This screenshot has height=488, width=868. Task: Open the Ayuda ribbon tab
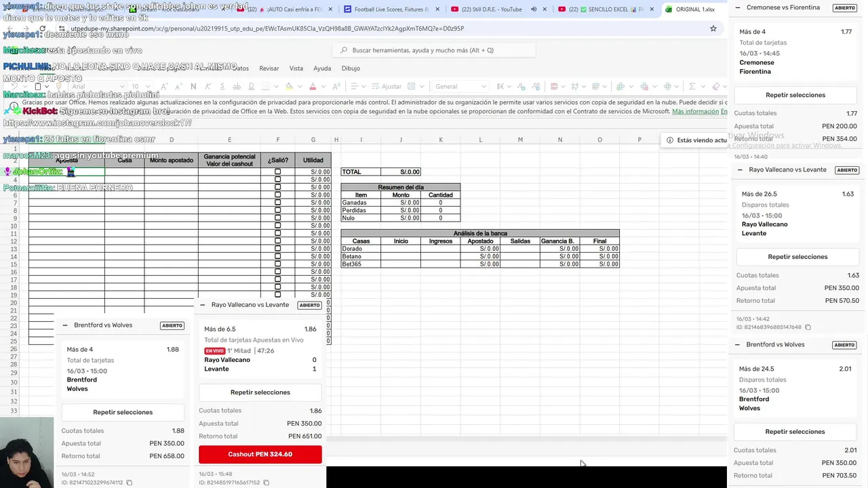coord(322,68)
